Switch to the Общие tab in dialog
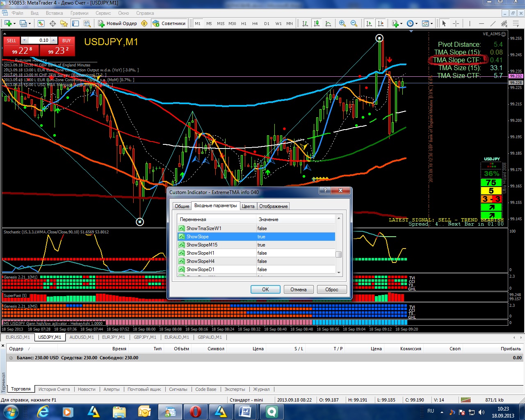Screen dimensions: 525x420 click(182, 206)
